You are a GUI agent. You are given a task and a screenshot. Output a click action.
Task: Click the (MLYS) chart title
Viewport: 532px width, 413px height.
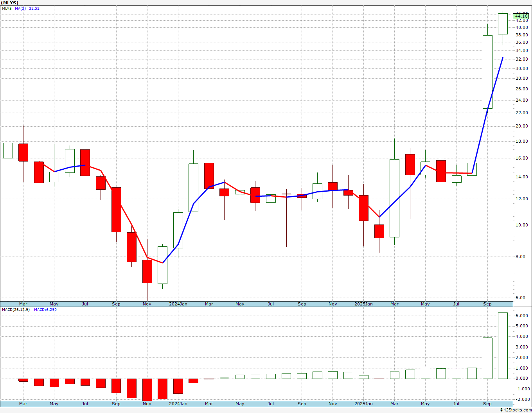click(x=10, y=3)
